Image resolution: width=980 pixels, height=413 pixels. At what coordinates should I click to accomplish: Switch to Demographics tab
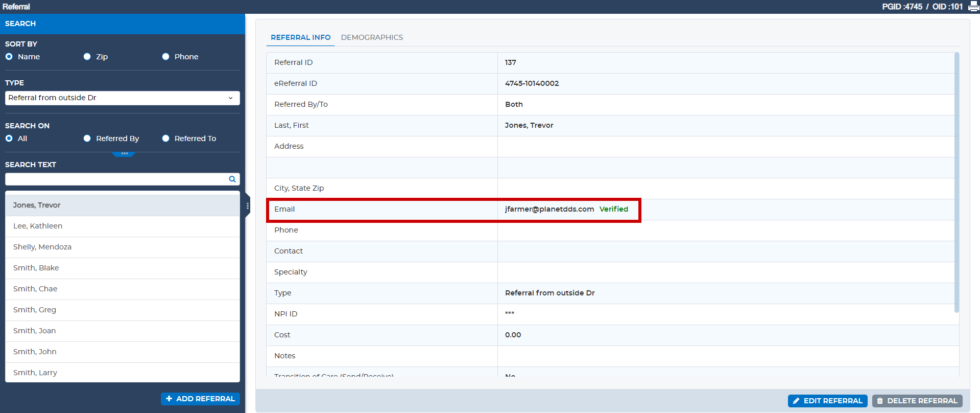coord(372,37)
